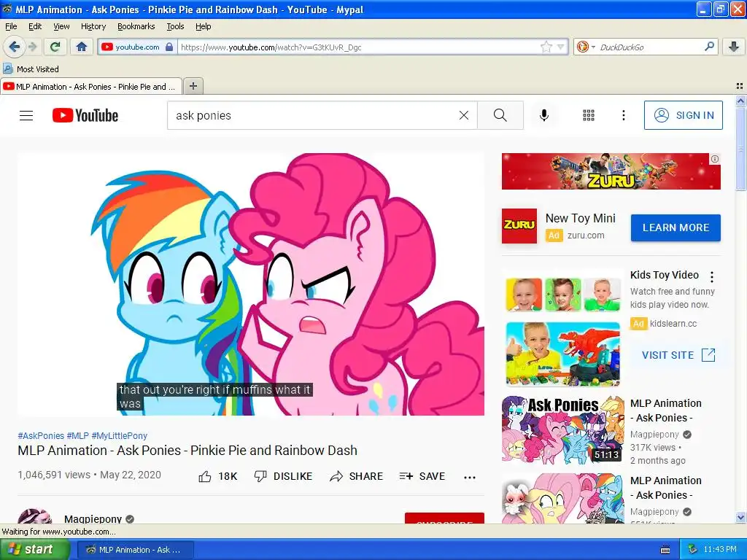Click SAVE to playlist button
Viewport: 747px width, 560px height.
422,476
